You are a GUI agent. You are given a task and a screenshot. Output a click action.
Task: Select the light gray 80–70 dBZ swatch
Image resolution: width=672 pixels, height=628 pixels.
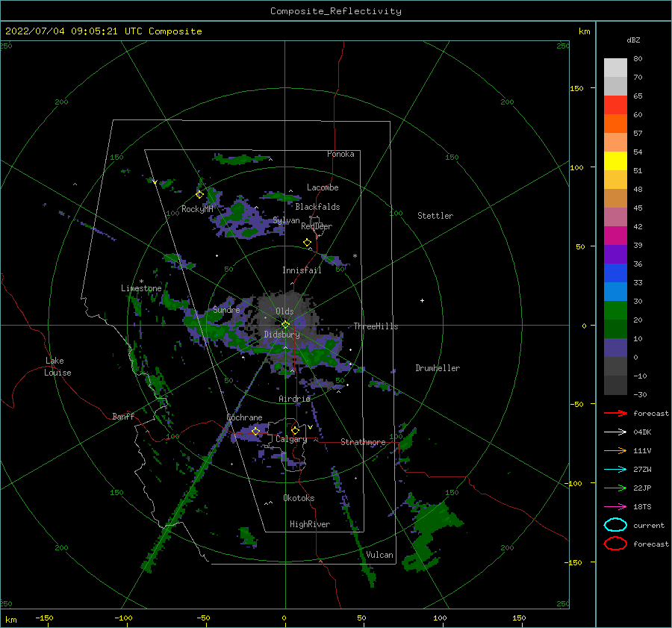tap(615, 68)
